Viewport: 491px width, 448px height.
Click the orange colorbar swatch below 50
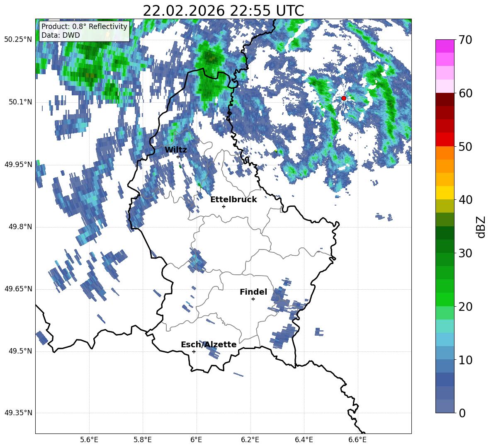click(445, 153)
